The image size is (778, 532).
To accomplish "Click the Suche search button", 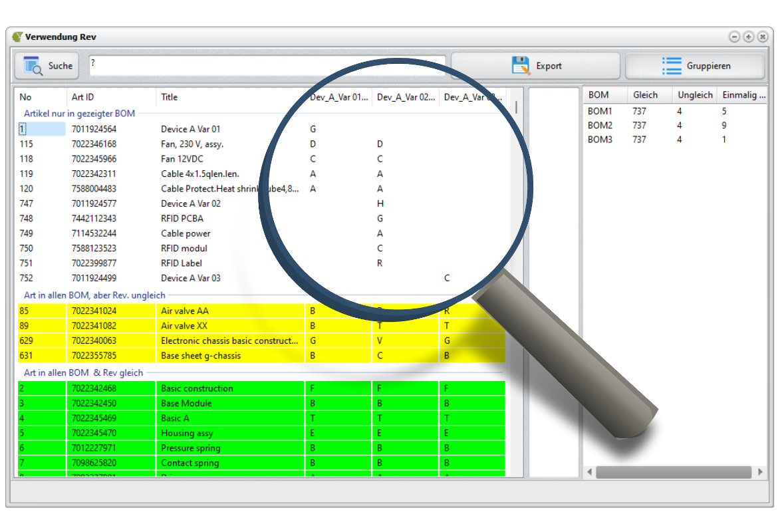I will click(x=47, y=66).
